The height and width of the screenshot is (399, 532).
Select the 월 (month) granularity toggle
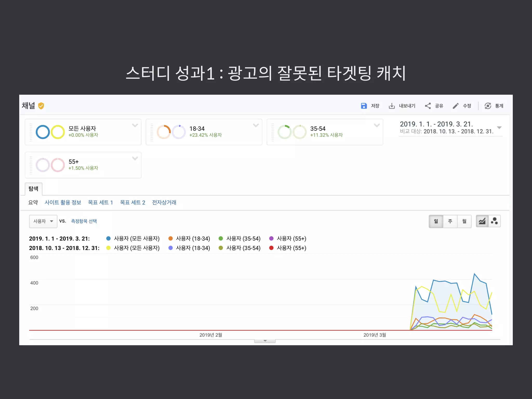click(464, 221)
